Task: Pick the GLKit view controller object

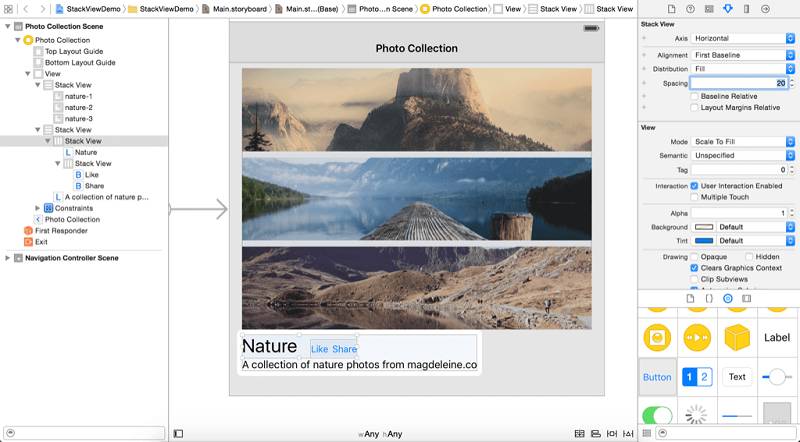Action: coord(657,337)
